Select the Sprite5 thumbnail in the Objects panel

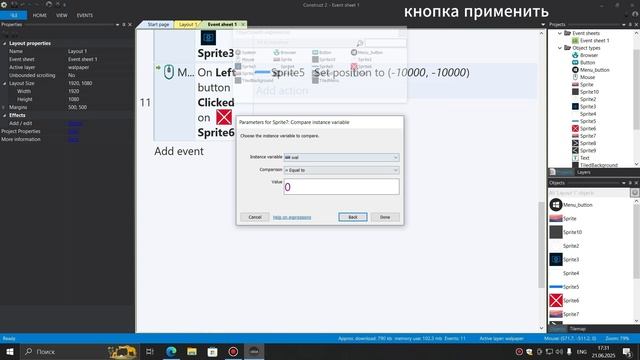pyautogui.click(x=556, y=287)
